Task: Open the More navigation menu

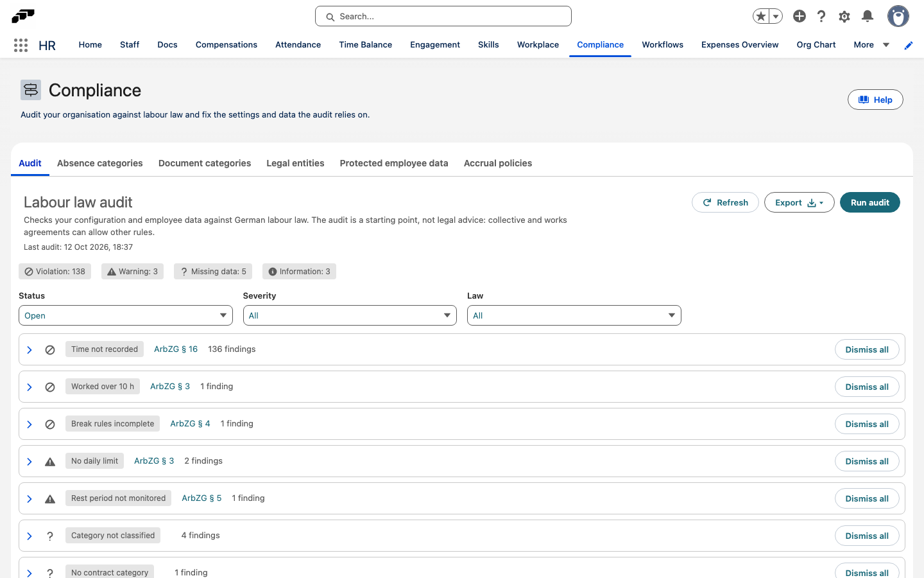Action: [871, 45]
